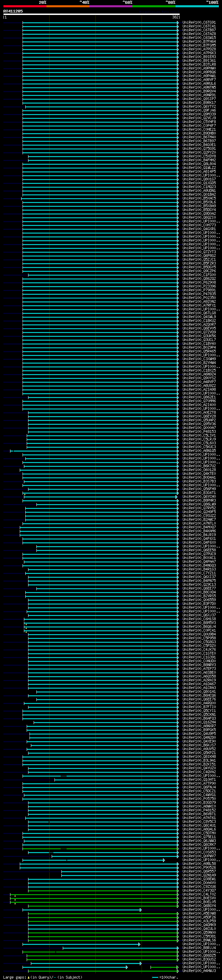Click the UniRef100_A9PBQ6 entry

199,72
